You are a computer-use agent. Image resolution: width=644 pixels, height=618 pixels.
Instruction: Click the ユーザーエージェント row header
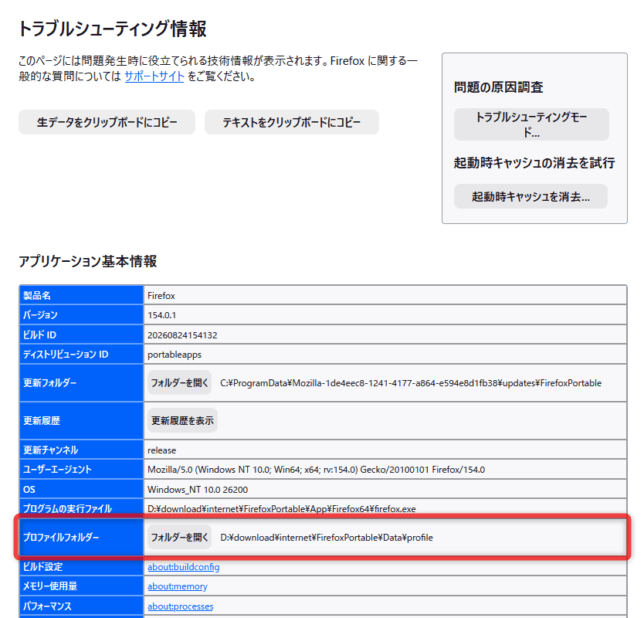point(81,469)
